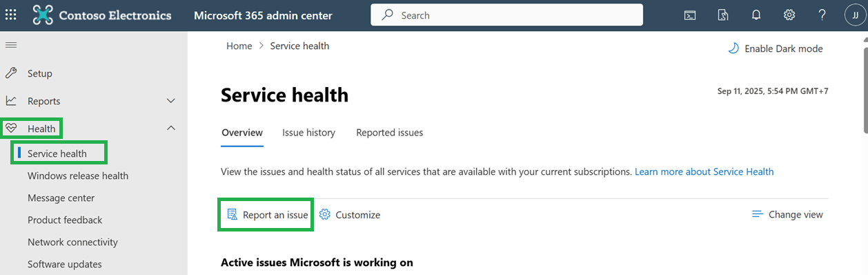The image size is (868, 275).
Task: Open help question mark icon
Action: point(822,15)
